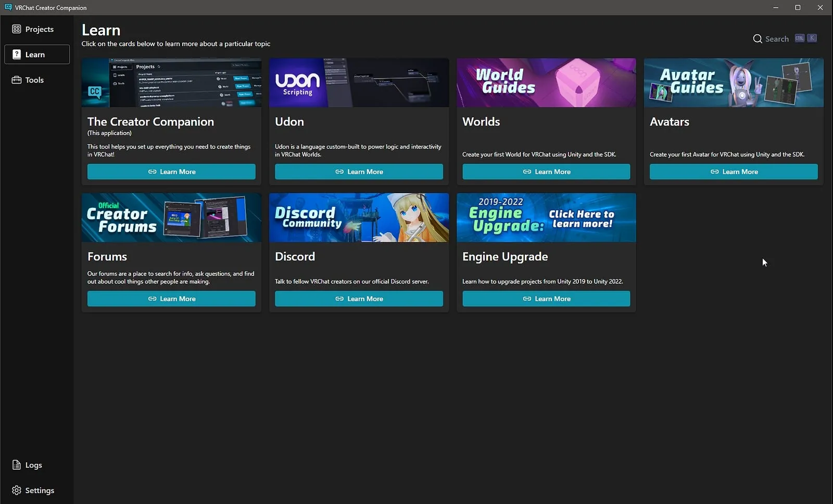Click Learn More under Forums
Image resolution: width=833 pixels, height=504 pixels.
171,299
